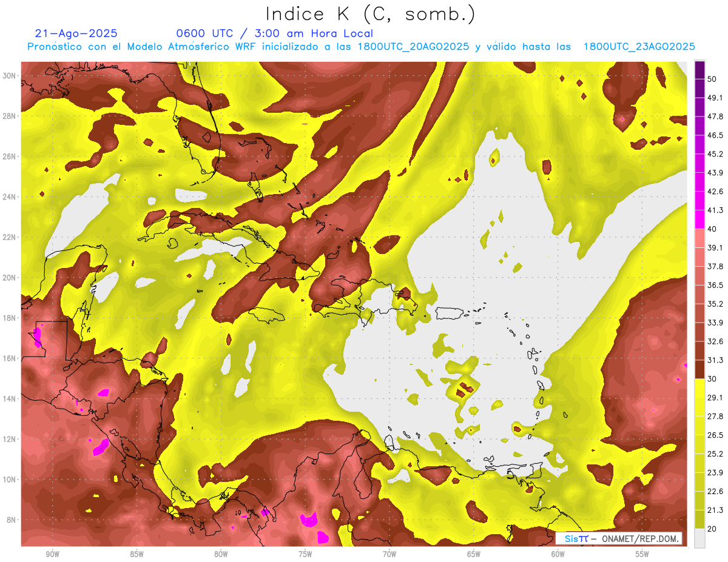Pick the bright yellow swatch between 30 and 29.1
Screen dimensions: 728x562
click(x=699, y=388)
